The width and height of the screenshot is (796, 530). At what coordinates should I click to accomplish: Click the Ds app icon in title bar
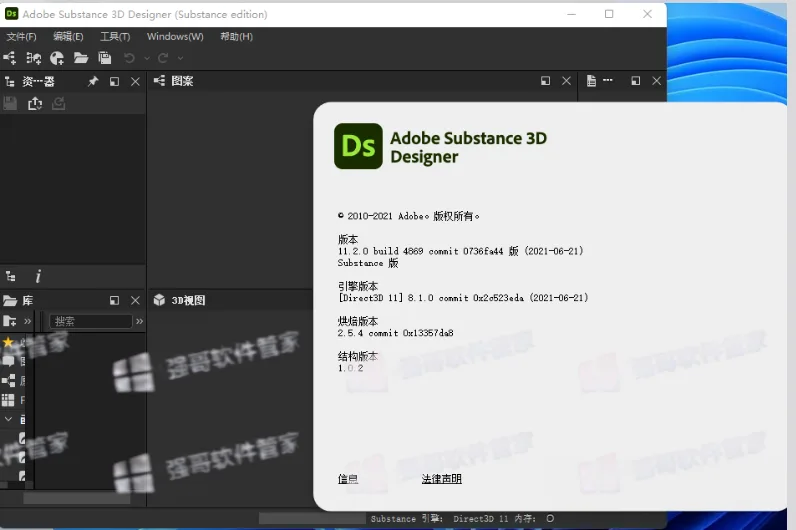11,14
